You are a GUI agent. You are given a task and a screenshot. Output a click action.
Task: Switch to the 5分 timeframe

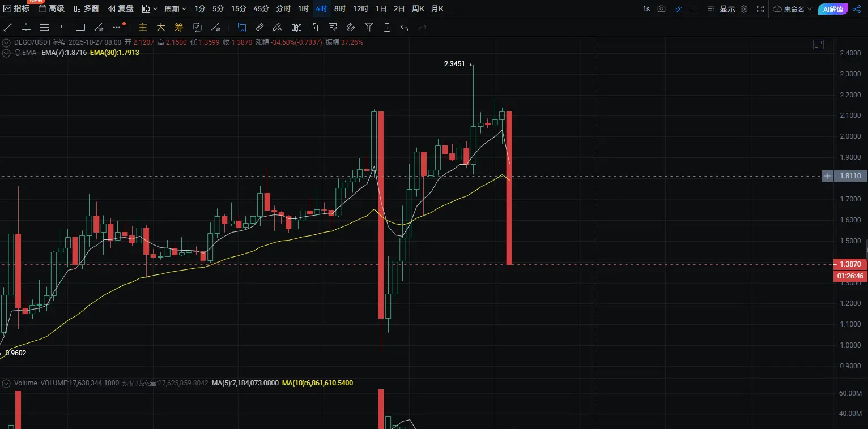coord(218,8)
